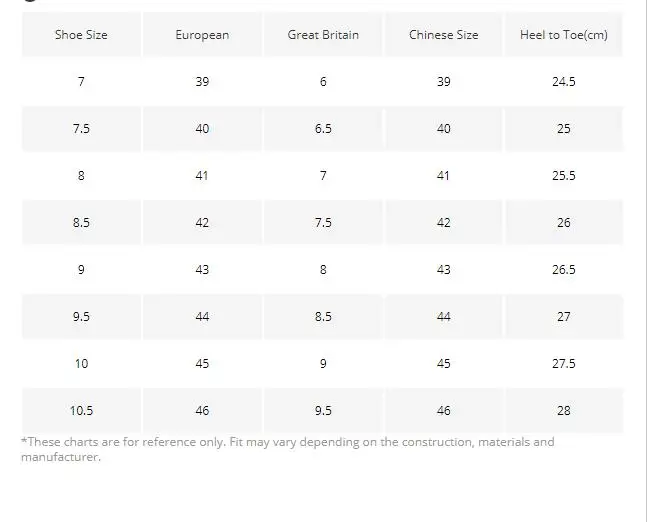Click shoe size 10 cell

point(81,364)
